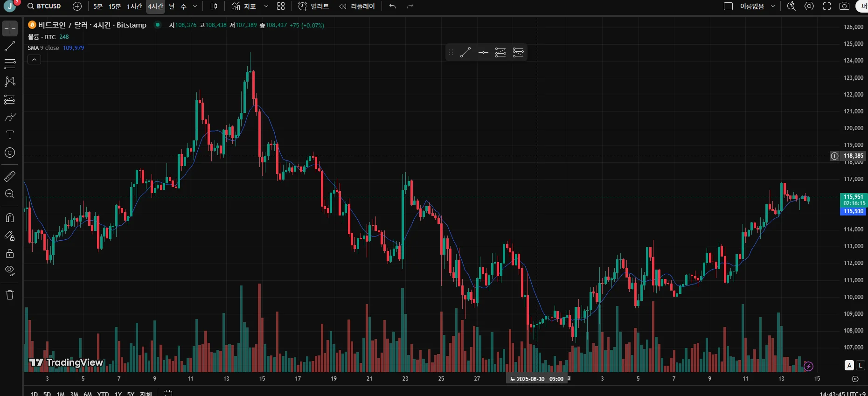
Task: Toggle lock all drawings
Action: [10, 253]
